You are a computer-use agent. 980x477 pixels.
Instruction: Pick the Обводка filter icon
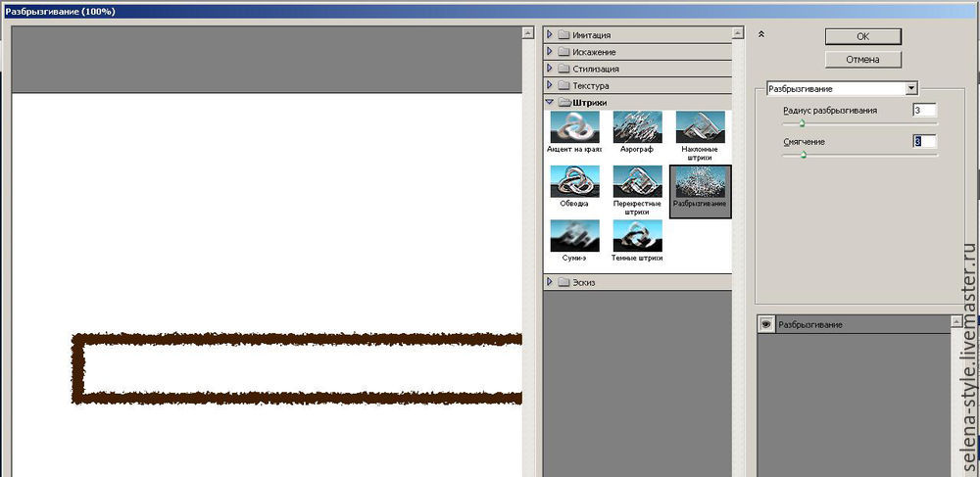coord(574,182)
